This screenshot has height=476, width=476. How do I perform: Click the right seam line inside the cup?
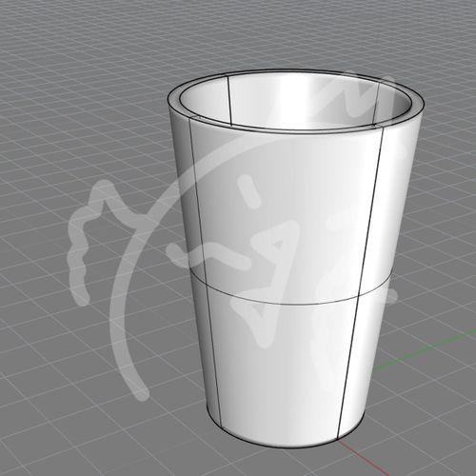[x=376, y=103]
